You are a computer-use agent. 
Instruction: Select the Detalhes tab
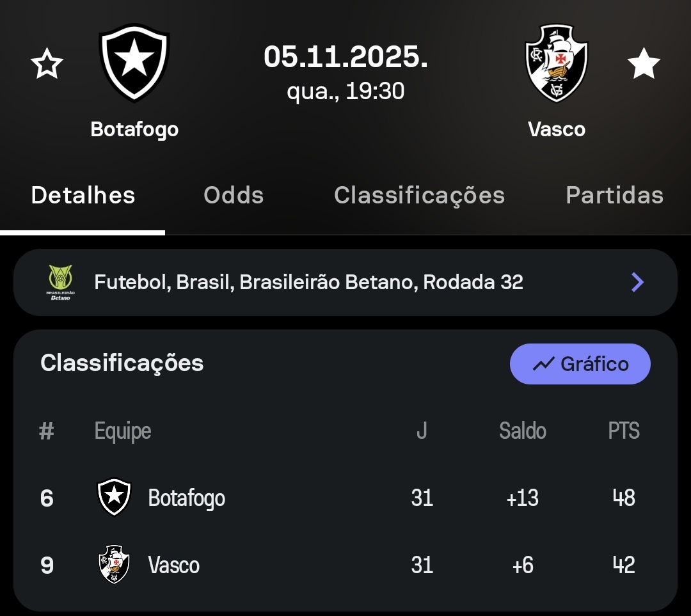pos(83,195)
